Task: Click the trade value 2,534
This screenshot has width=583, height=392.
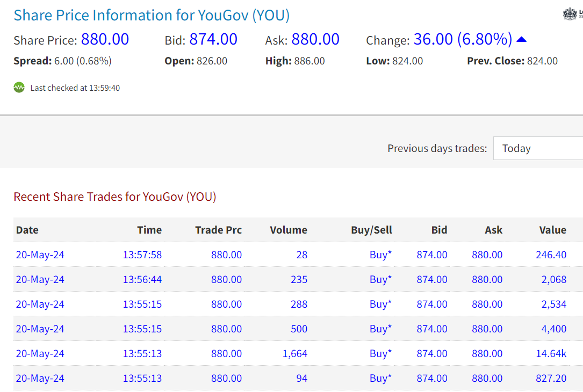Action: pyautogui.click(x=554, y=304)
